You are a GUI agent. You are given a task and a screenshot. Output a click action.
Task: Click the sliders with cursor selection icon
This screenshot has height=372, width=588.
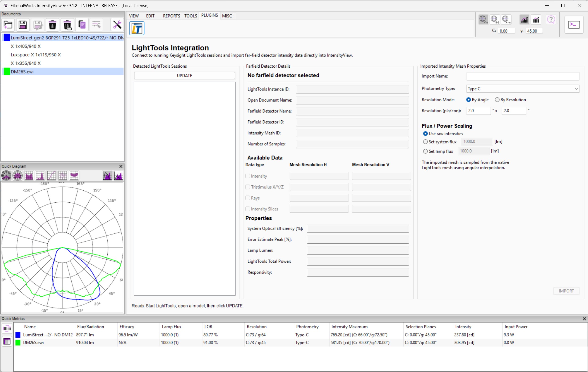[97, 25]
